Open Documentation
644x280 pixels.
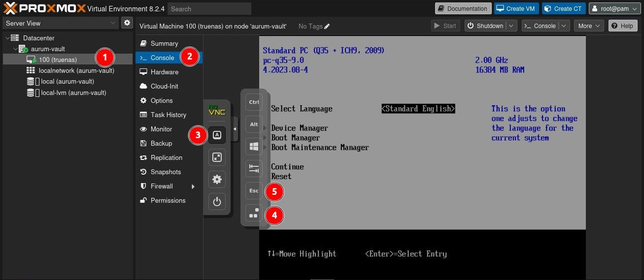pos(463,8)
